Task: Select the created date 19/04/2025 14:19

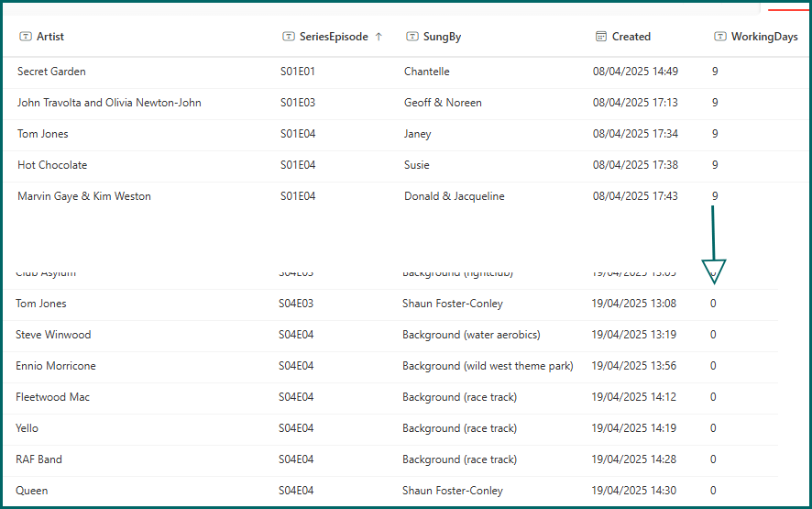Action: [x=634, y=428]
